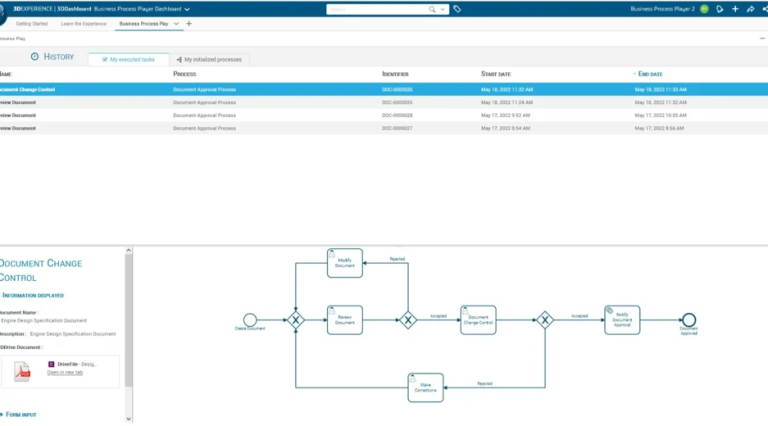Viewport: 768px width, 426px height.
Task: Click the share arrow icon in header
Action: pos(750,9)
